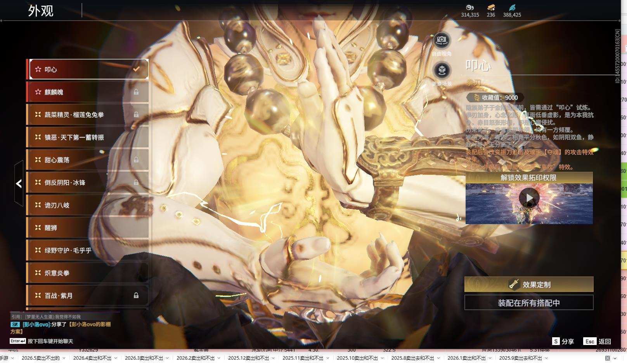This screenshot has width=627, height=364.
Task: Open the 2025.10卖出和不出 sheet tab
Action: (x=357, y=358)
